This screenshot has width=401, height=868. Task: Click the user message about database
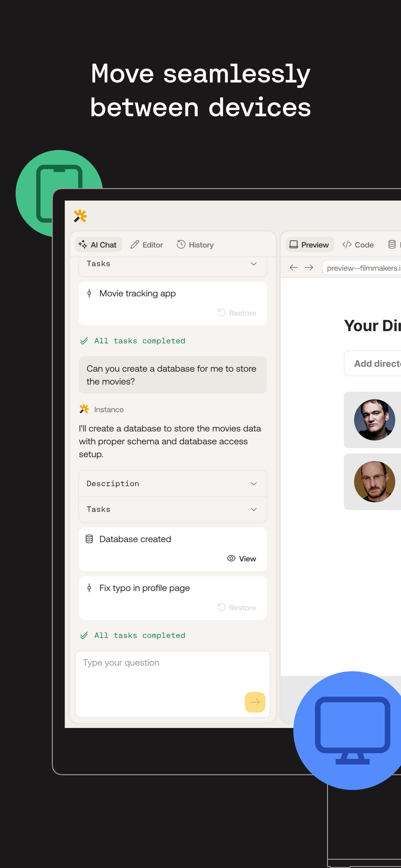(173, 375)
